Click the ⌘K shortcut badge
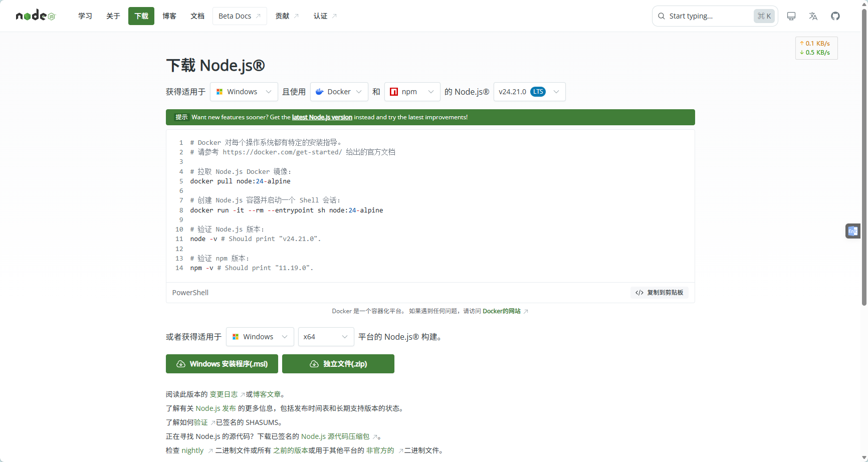Screen dimensions: 868x462 click(x=764, y=16)
